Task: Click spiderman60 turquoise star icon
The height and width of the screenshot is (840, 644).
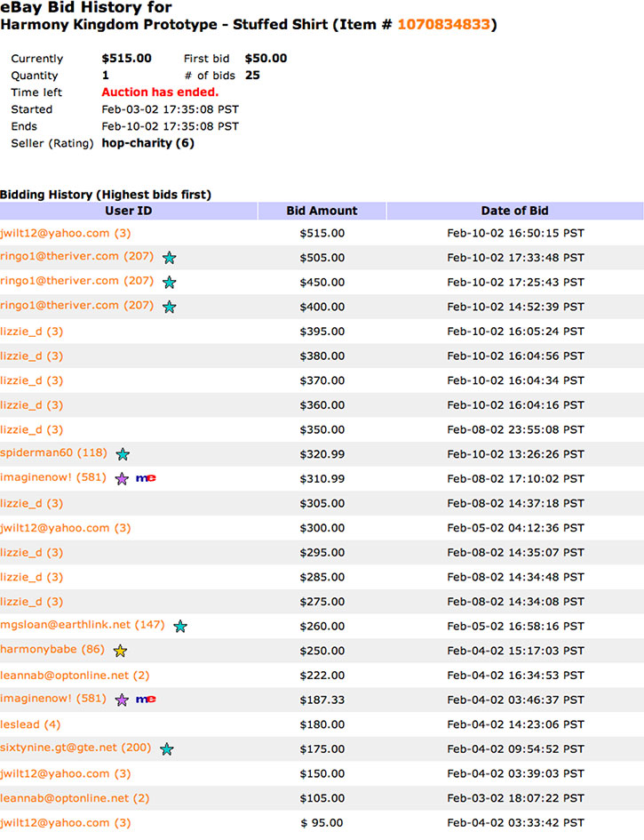Action: click(123, 454)
